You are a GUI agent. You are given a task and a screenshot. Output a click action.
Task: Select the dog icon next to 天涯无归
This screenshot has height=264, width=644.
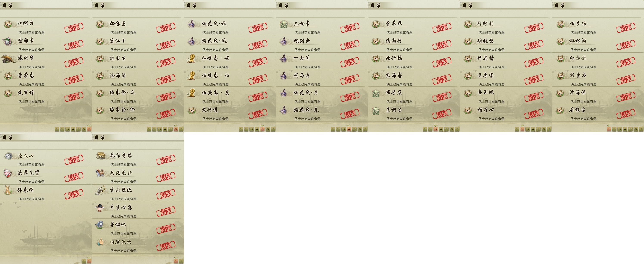pyautogui.click(x=100, y=173)
